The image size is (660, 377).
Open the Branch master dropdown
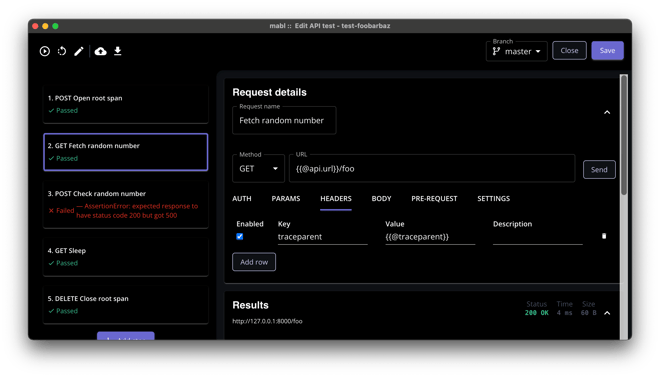516,51
